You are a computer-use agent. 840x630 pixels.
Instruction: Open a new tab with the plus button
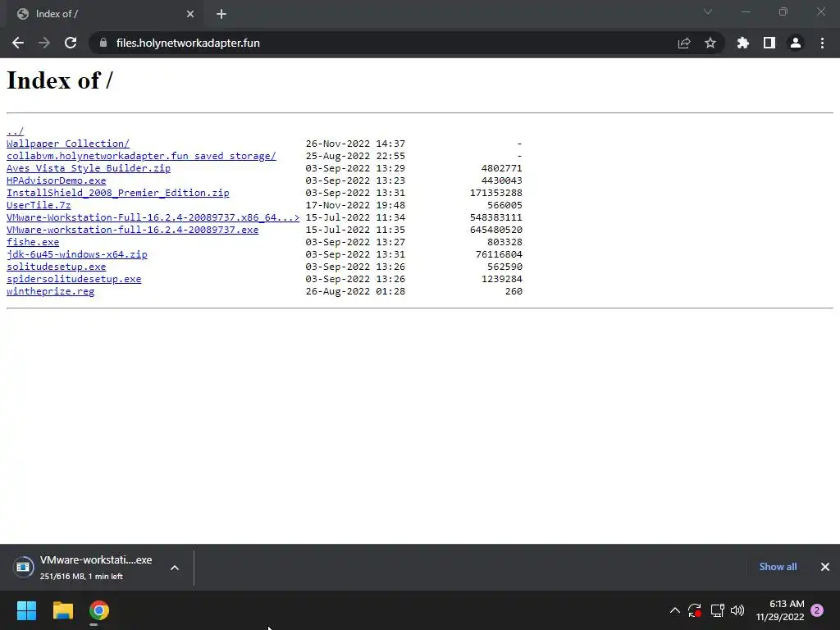221,14
